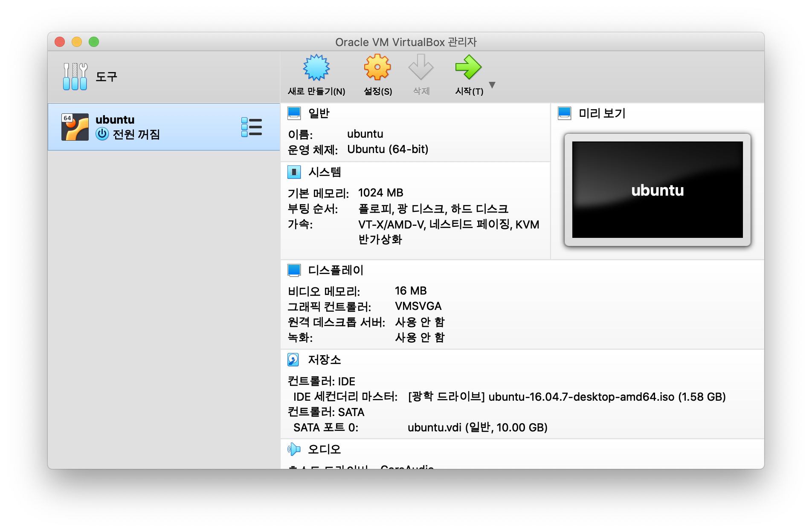Click the power-off state icon beside 전원 꺼짐
Image resolution: width=812 pixels, height=532 pixels.
tap(102, 134)
